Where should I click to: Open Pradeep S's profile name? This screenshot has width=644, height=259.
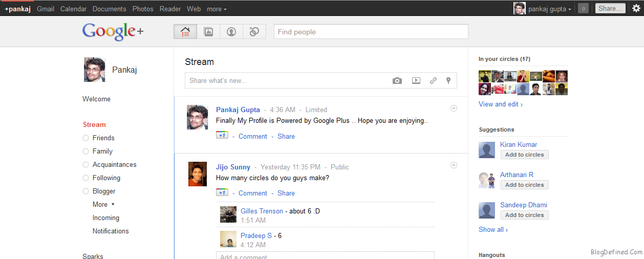[256, 235]
